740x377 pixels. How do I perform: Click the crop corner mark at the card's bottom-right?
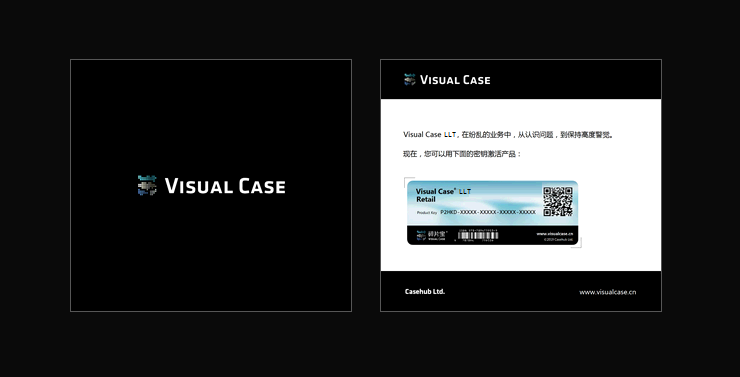577,243
